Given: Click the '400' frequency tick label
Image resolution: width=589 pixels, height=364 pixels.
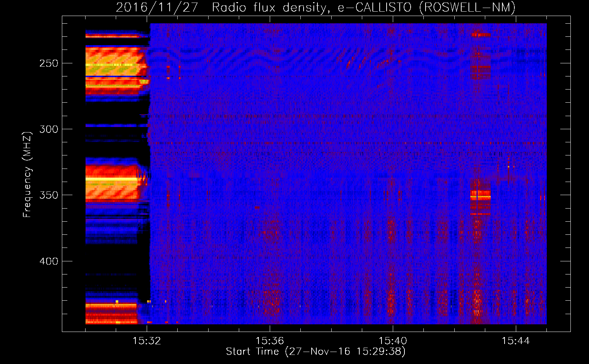Looking at the screenshot, I should click(x=49, y=261).
